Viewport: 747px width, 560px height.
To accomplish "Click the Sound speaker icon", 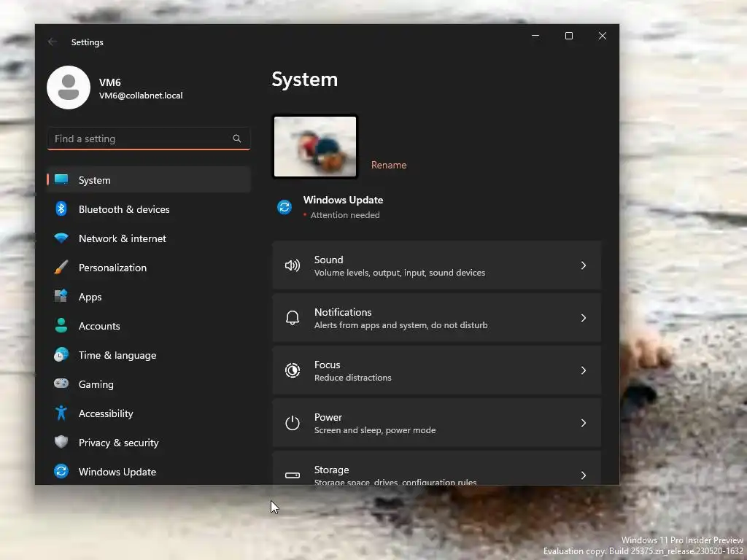I will click(x=293, y=265).
